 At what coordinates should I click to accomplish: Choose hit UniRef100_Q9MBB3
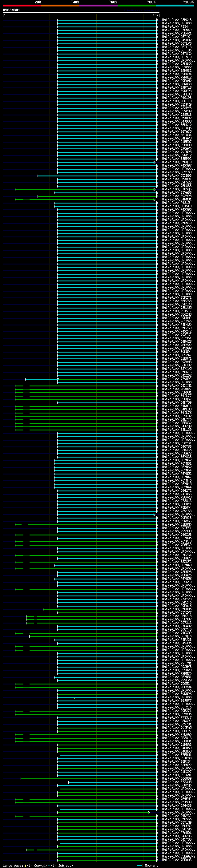pos(176,145)
